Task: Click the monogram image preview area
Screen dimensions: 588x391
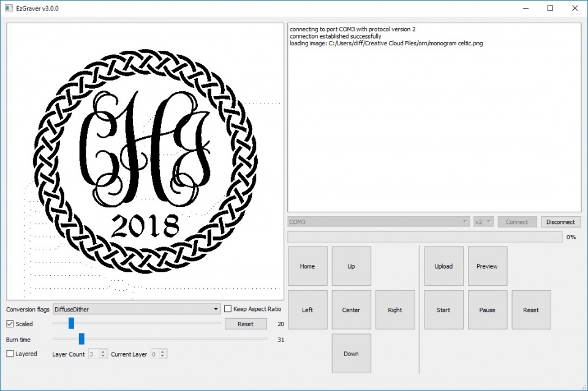Action: [145, 162]
